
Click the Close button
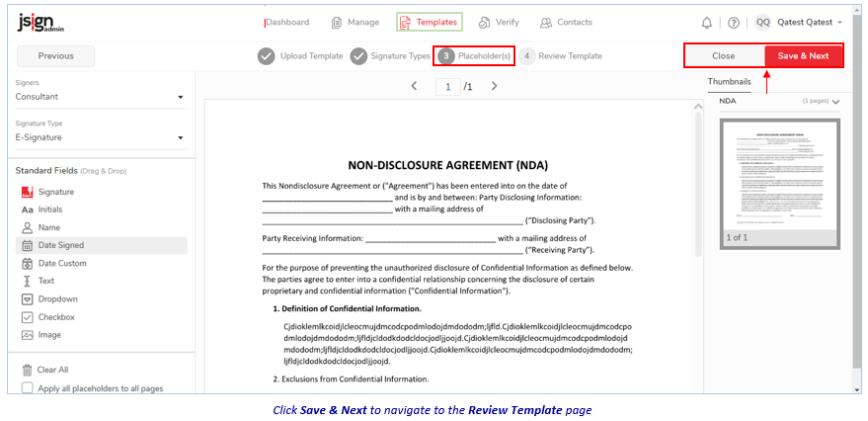point(724,56)
